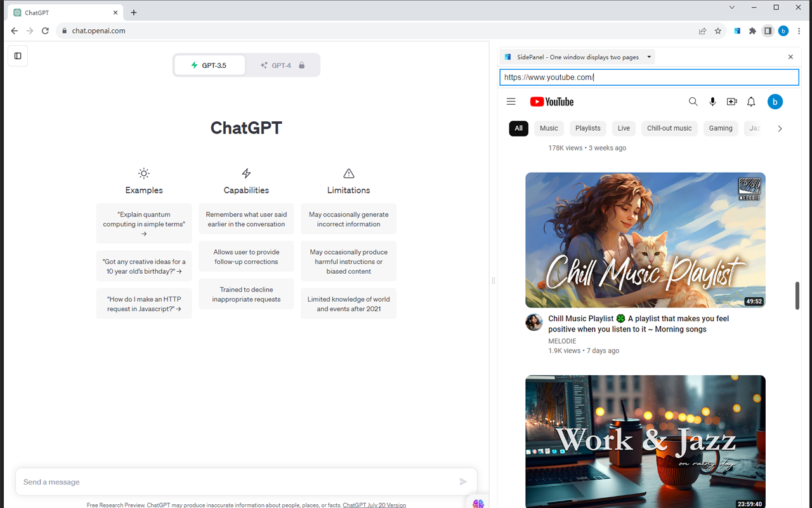This screenshot has width=812, height=508.
Task: Open ChatGPT July 20 Version link
Action: click(x=374, y=505)
